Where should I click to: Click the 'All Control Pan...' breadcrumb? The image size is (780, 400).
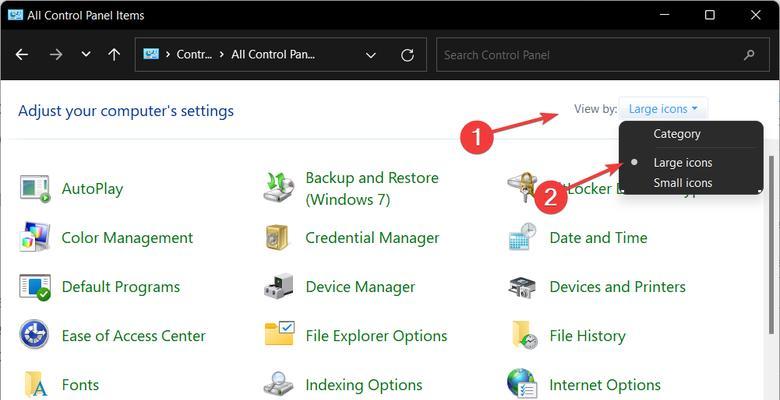tap(273, 54)
